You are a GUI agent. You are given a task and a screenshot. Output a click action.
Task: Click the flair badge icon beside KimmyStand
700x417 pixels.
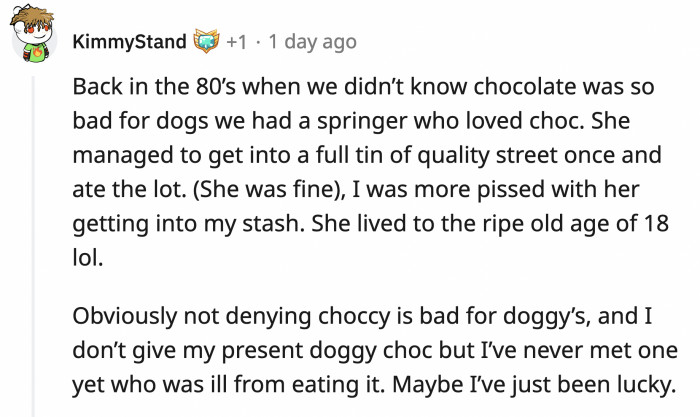point(205,42)
